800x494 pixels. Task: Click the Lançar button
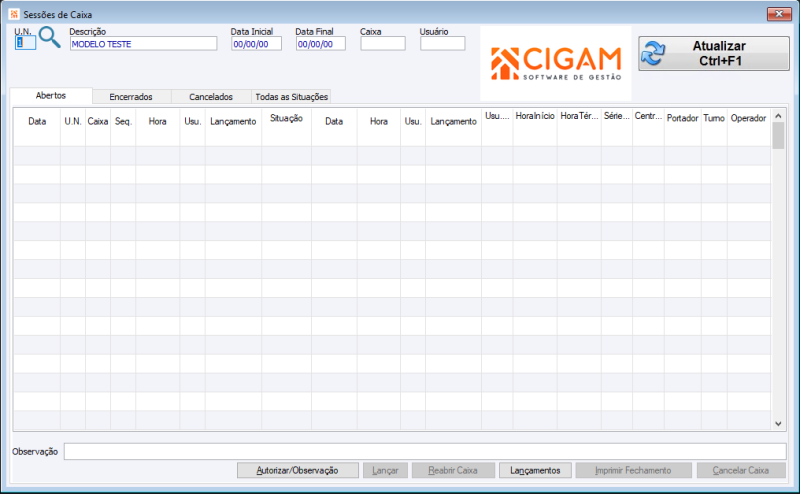pyautogui.click(x=385, y=471)
